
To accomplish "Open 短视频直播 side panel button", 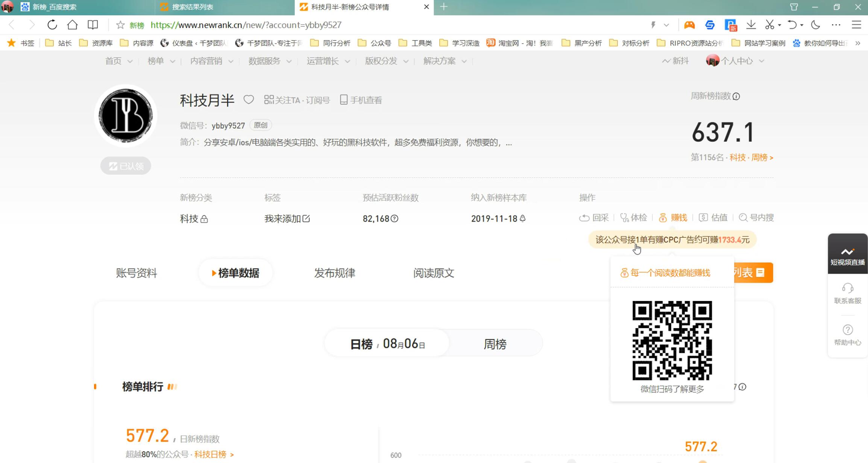I will [x=847, y=254].
